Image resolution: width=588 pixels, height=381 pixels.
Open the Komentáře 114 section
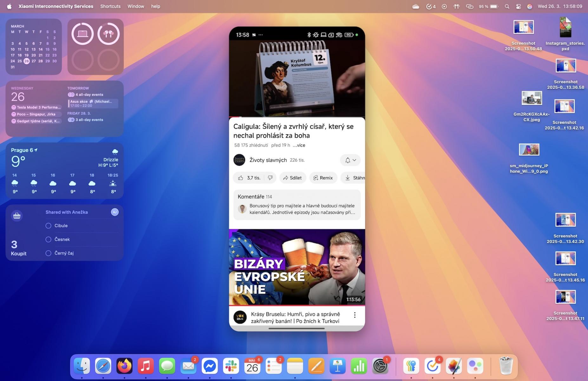(297, 205)
